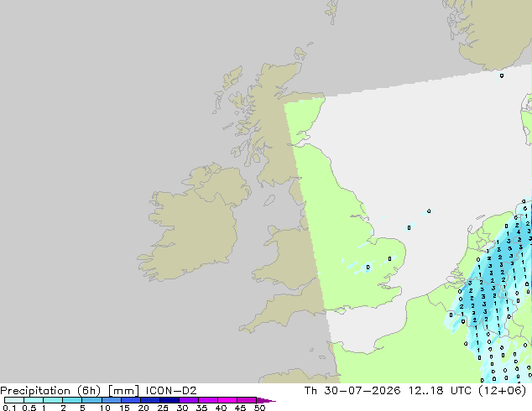Click the 0.1–0.5 mm legend color swatch

(14, 400)
